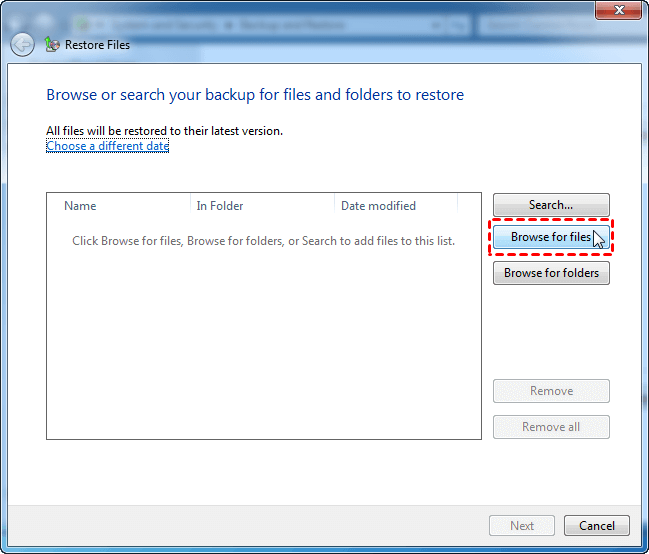This screenshot has width=649, height=554.
Task: Close the Restore Files window
Action: [x=618, y=10]
